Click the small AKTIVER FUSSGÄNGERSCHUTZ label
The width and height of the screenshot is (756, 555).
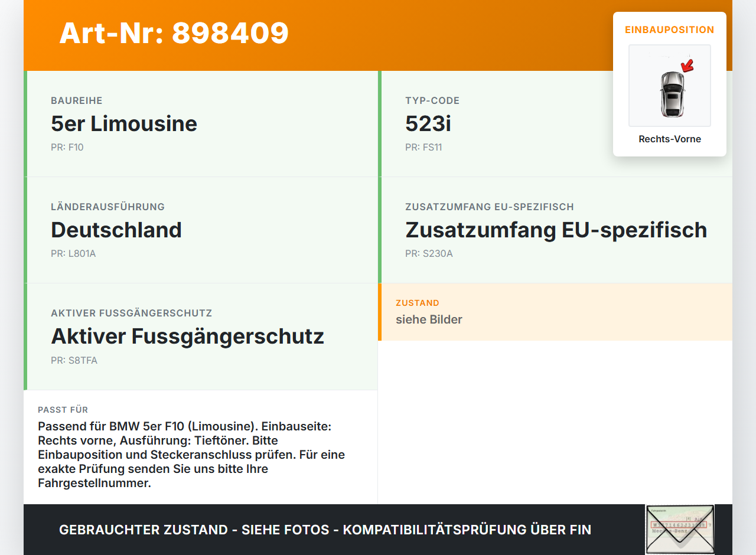pyautogui.click(x=132, y=313)
